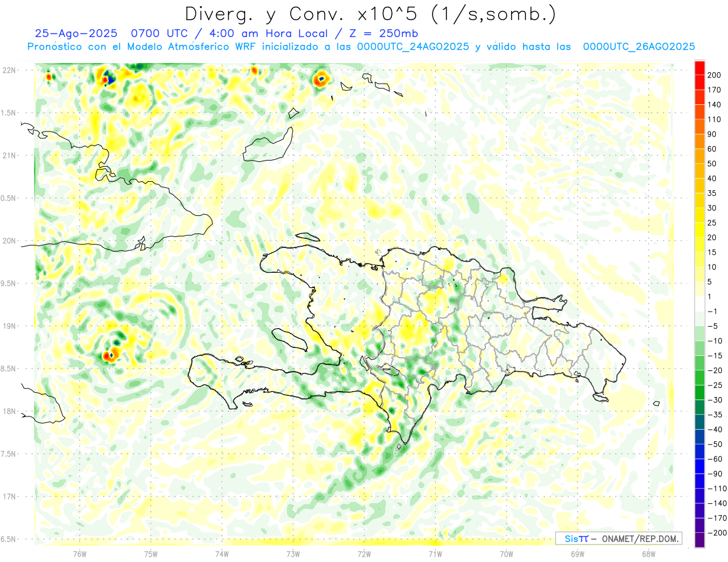
Task: Click the "-1" color scale value
Action: point(713,312)
